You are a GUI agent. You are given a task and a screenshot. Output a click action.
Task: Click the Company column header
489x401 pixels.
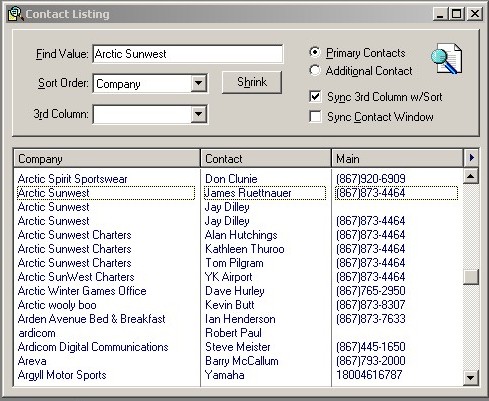pyautogui.click(x=107, y=158)
